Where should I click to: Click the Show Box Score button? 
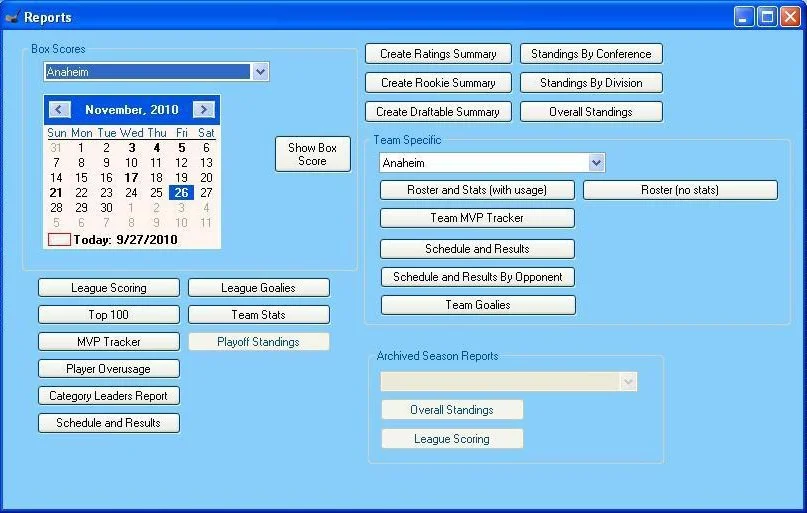coord(312,154)
